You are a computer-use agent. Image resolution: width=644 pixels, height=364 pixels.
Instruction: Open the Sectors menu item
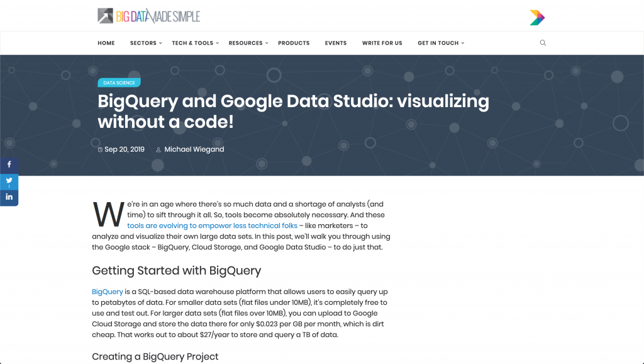pos(143,43)
